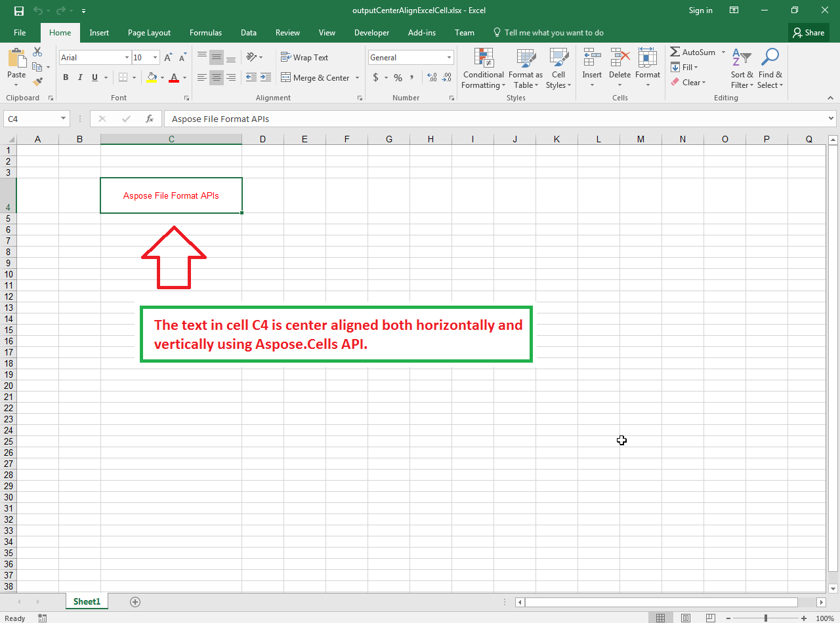
Task: Expand the Name Box dropdown
Action: 64,119
